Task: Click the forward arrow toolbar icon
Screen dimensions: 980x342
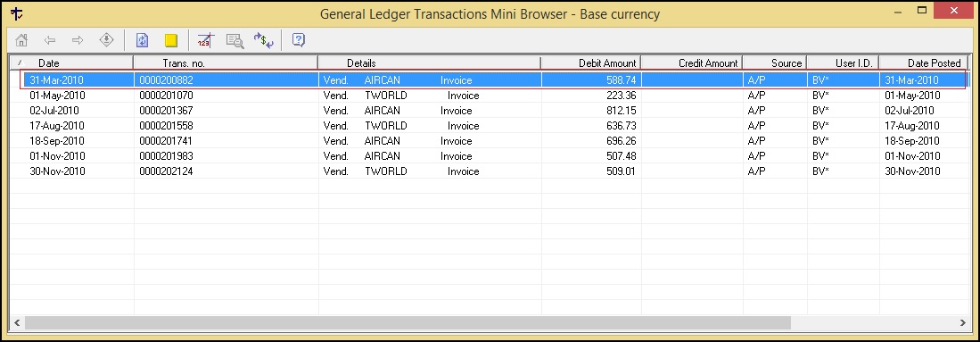Action: 78,41
